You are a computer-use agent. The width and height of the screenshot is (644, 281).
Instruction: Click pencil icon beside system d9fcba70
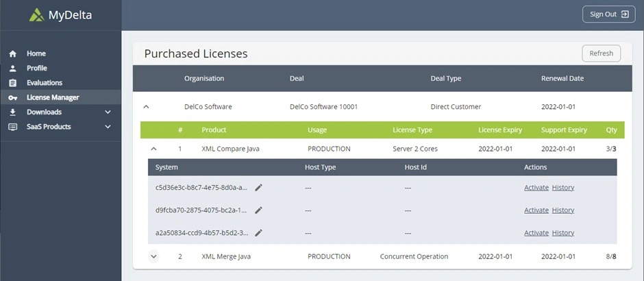point(258,210)
